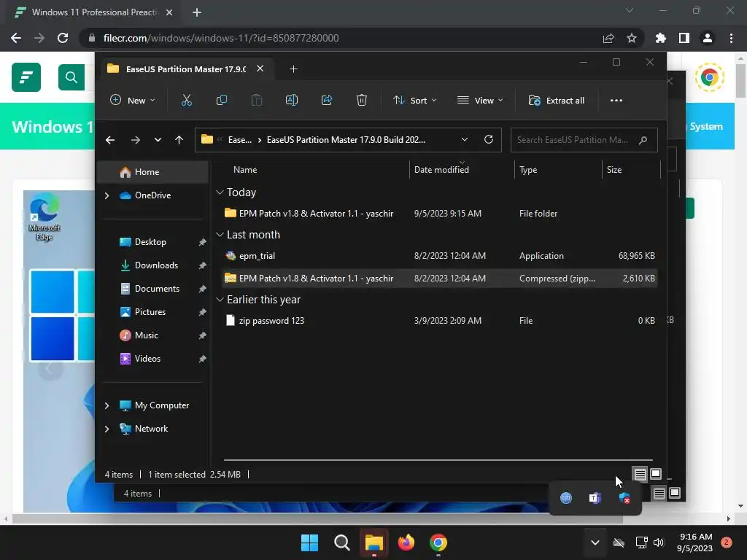Click the Delete trash icon
This screenshot has width=747, height=560.
[362, 100]
